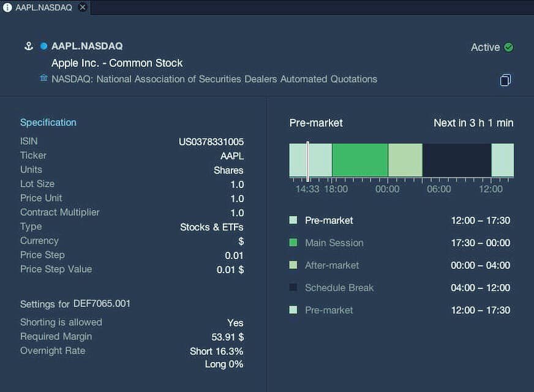This screenshot has height=392, width=534.
Task: Click the After-market legend swatch
Action: click(293, 265)
